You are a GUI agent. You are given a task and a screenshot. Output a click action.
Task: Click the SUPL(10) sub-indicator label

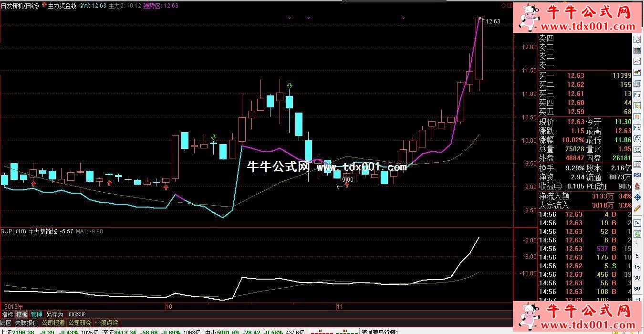pyautogui.click(x=13, y=231)
